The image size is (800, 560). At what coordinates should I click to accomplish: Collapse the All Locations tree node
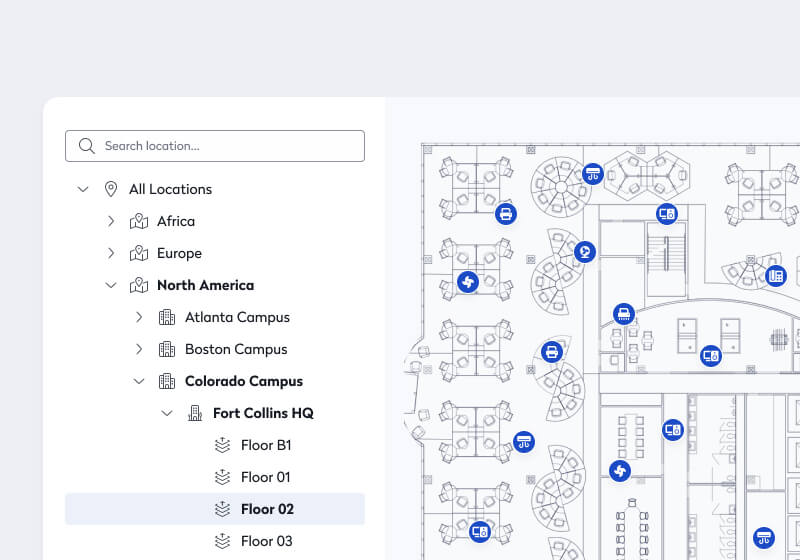click(x=83, y=189)
